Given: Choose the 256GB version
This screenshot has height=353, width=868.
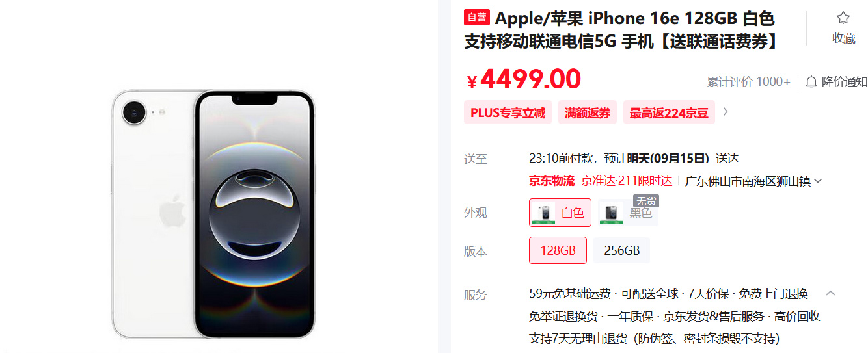Looking at the screenshot, I should click(621, 250).
